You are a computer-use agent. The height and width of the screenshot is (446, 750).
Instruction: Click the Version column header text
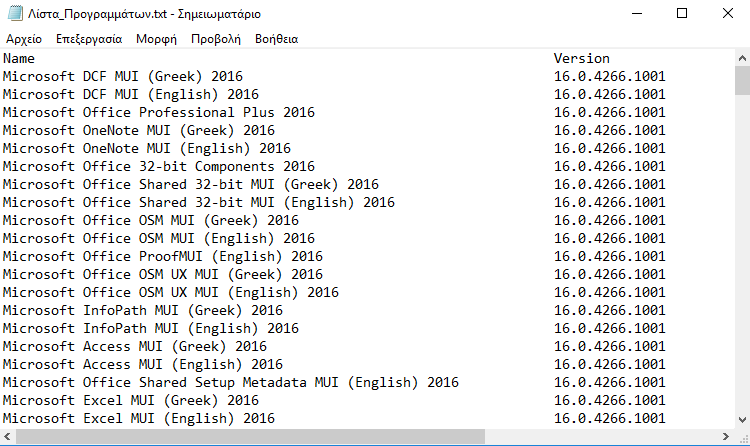point(582,58)
